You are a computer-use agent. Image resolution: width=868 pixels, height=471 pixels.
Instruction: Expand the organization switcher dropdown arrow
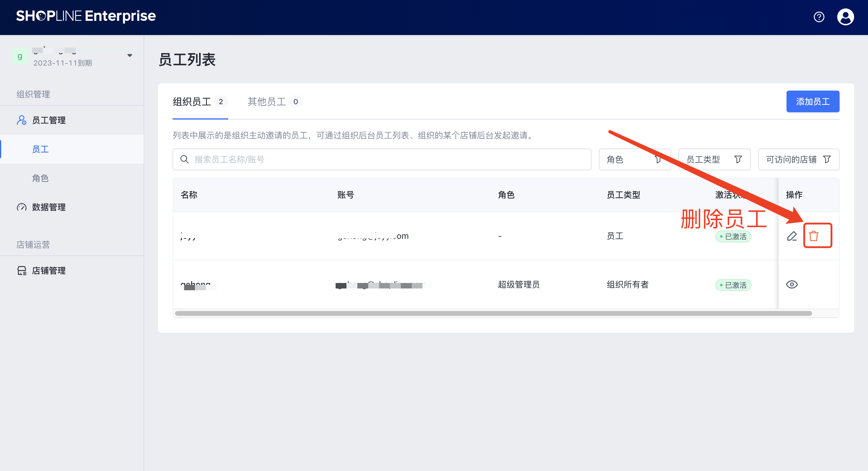(x=130, y=56)
